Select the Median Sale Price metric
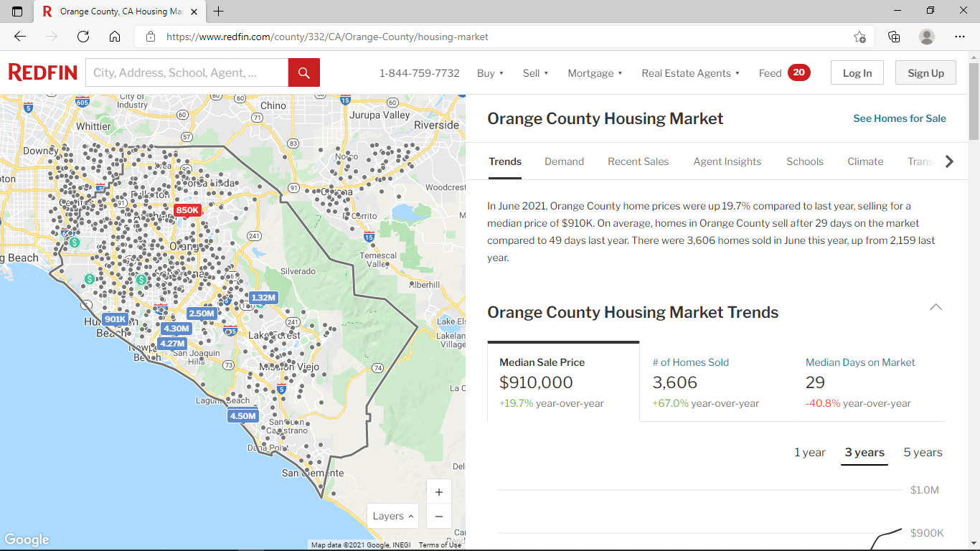The height and width of the screenshot is (551, 980). [563, 382]
